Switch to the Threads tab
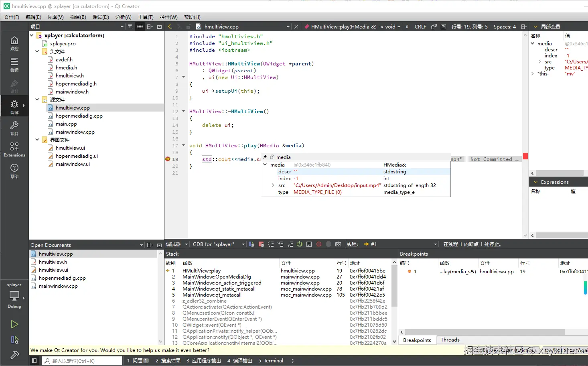This screenshot has width=588, height=366. click(450, 340)
